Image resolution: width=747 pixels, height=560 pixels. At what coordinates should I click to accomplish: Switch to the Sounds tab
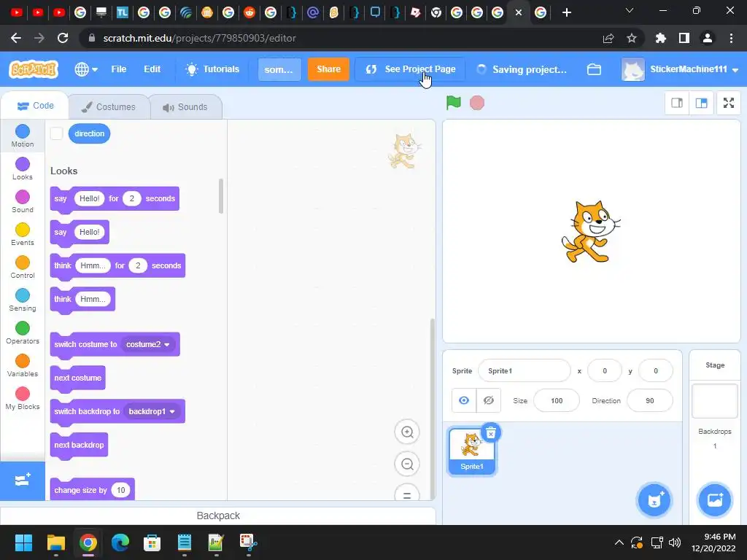[186, 106]
